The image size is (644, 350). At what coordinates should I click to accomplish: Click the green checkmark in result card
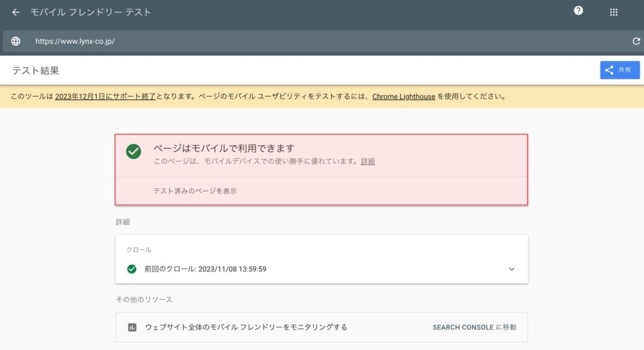[133, 151]
